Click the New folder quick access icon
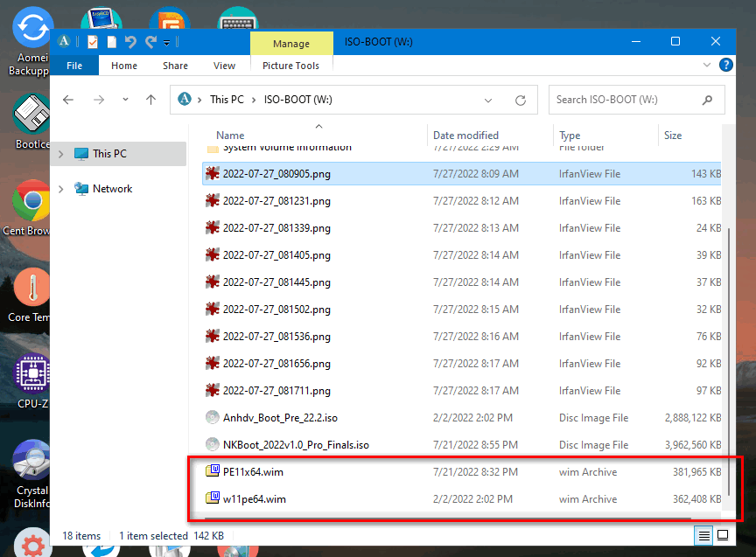The image size is (756, 557). 111,42
